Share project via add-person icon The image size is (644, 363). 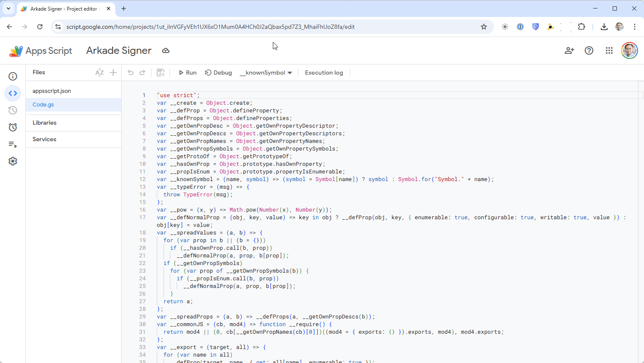pos(569,50)
